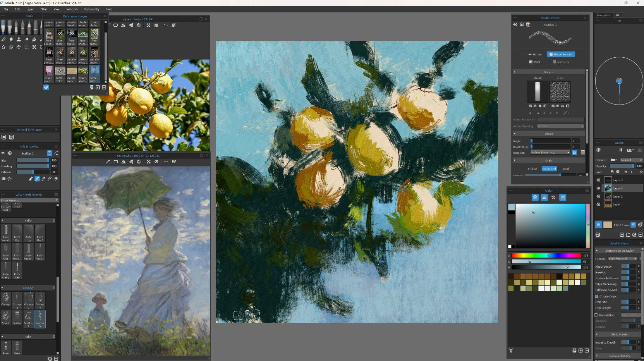Click the Shape & Grain button
The height and width of the screenshot is (361, 644).
tap(561, 54)
